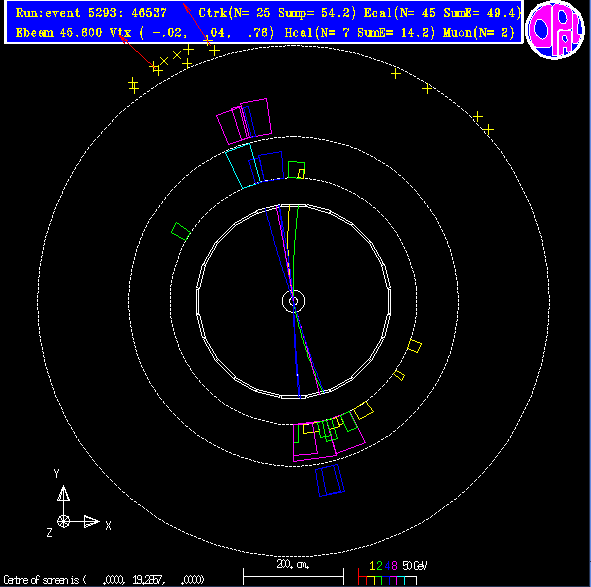The image size is (591, 587).
Task: Click the yellow block on right ring
Action: [415, 346]
